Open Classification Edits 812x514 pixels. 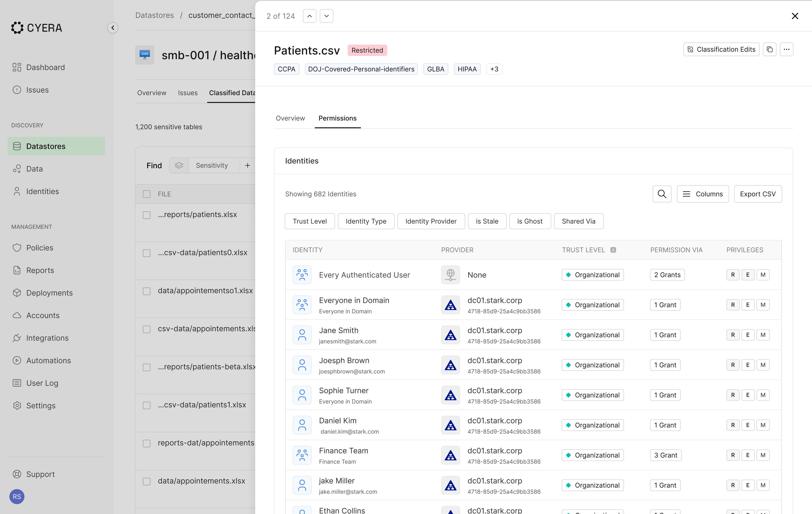click(x=721, y=49)
